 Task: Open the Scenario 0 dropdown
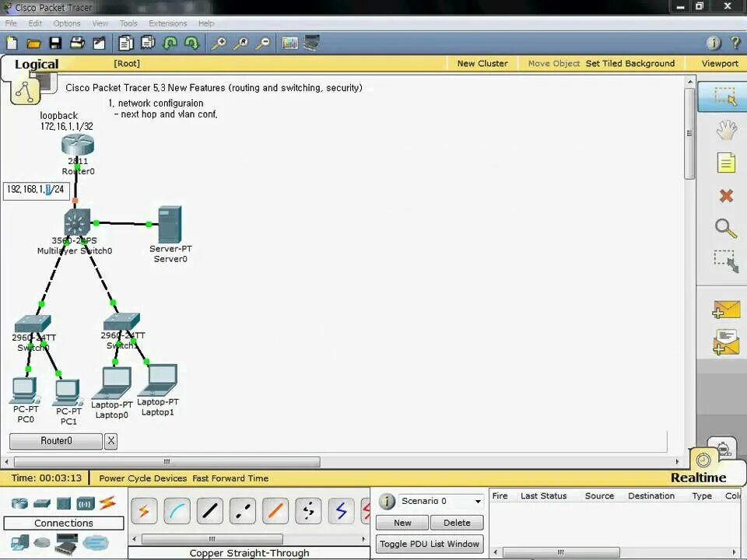coord(441,501)
